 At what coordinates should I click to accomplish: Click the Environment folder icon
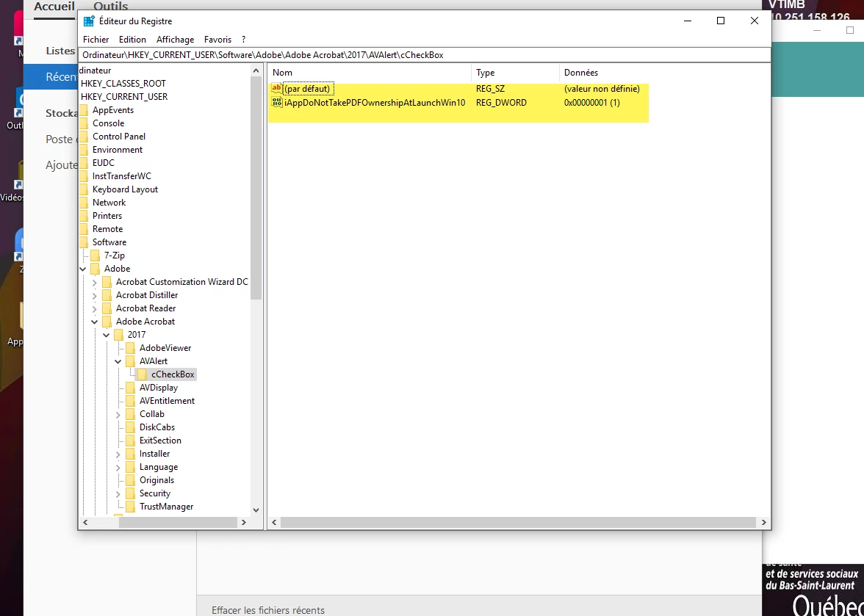[x=84, y=150]
